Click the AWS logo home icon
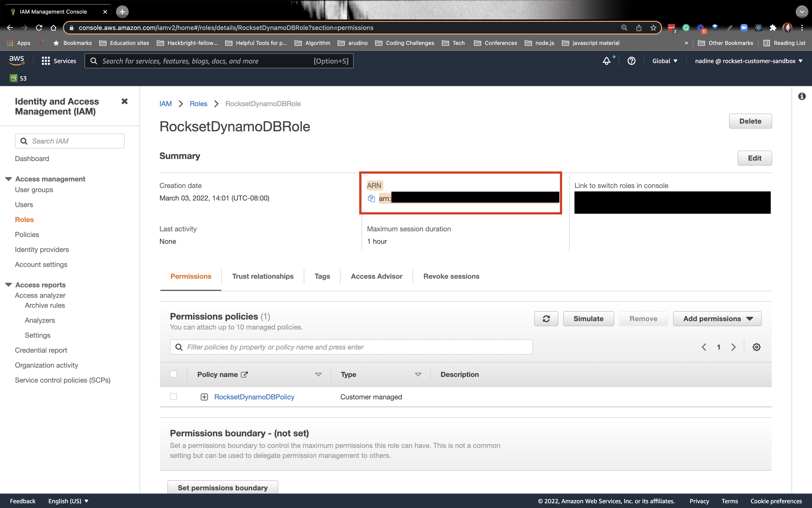The height and width of the screenshot is (508, 812). (17, 61)
